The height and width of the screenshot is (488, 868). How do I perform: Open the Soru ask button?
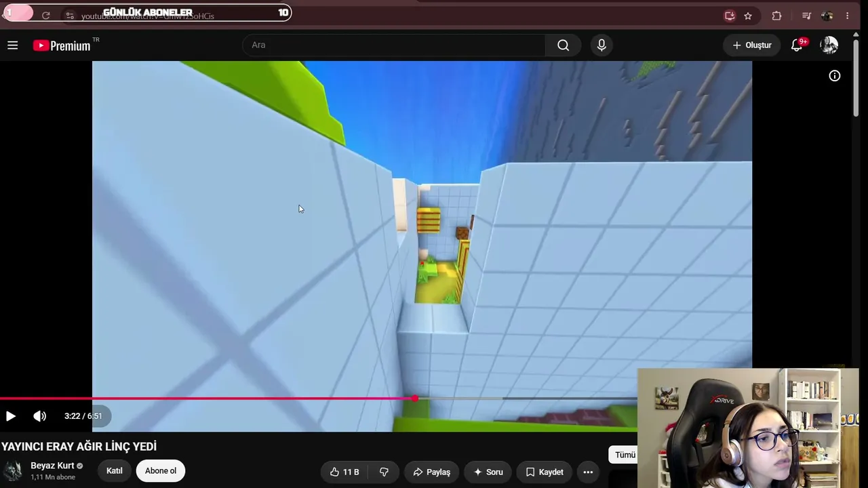(x=488, y=472)
